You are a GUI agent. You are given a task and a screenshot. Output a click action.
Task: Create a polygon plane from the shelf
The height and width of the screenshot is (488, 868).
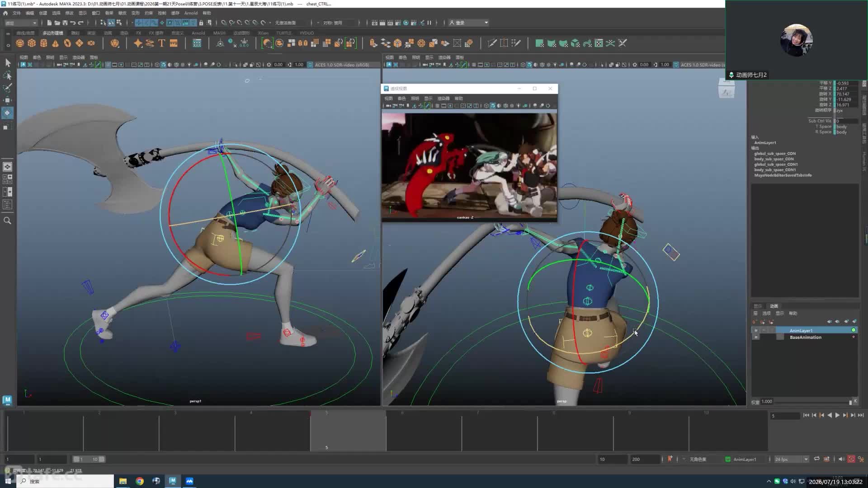coord(79,43)
